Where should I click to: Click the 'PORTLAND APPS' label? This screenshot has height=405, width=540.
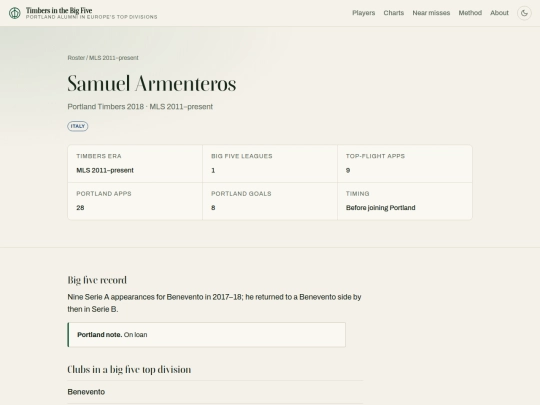pyautogui.click(x=104, y=194)
